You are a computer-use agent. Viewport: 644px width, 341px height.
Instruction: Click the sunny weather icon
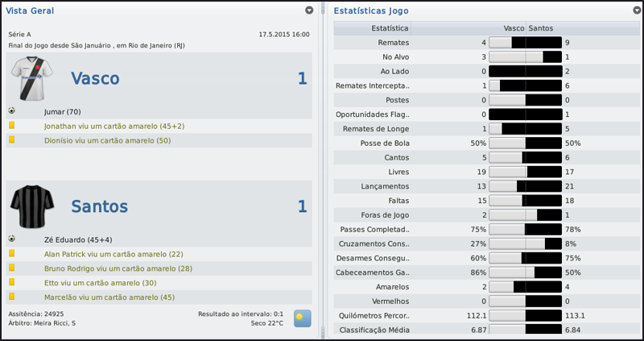pos(303,318)
